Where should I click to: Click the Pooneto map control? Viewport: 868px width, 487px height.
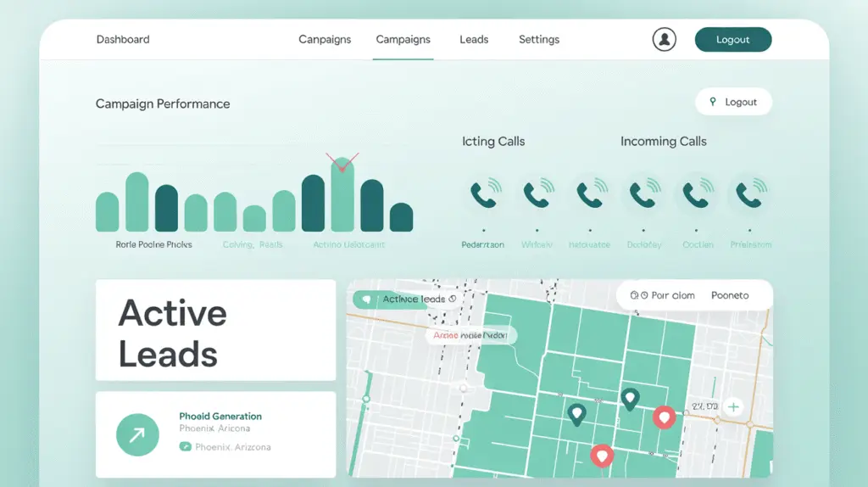[x=730, y=295]
